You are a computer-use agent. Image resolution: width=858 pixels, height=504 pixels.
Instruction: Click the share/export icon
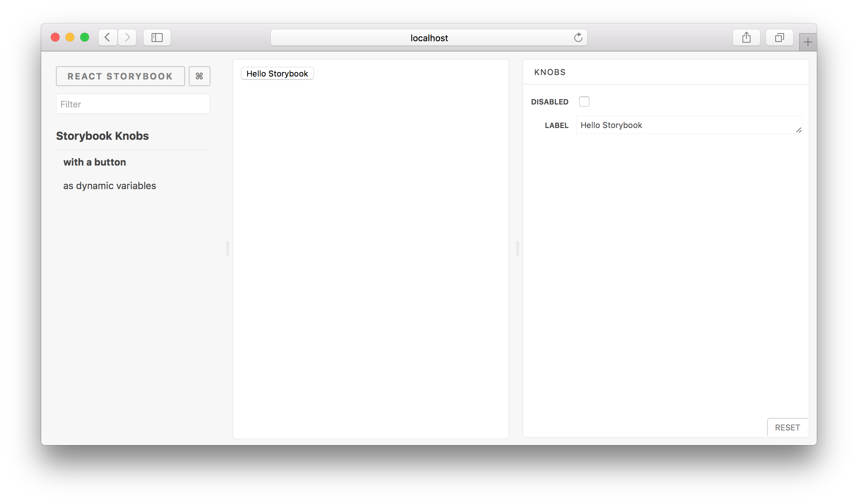coord(746,37)
